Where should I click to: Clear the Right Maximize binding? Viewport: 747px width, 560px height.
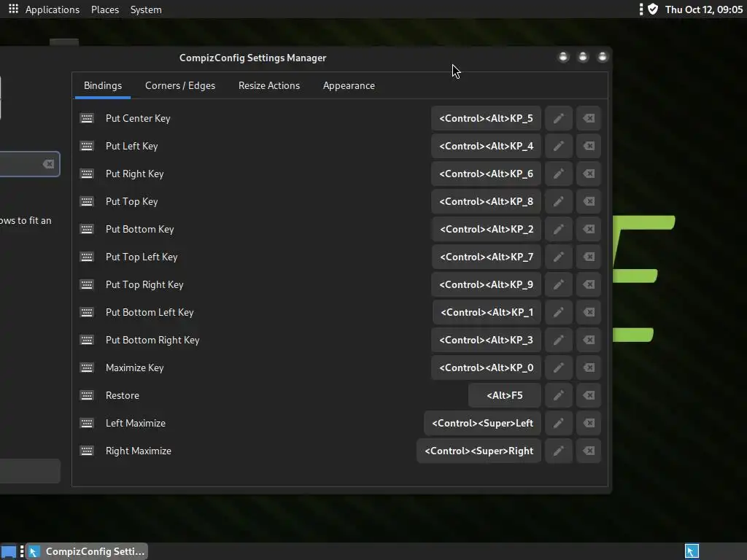point(589,451)
